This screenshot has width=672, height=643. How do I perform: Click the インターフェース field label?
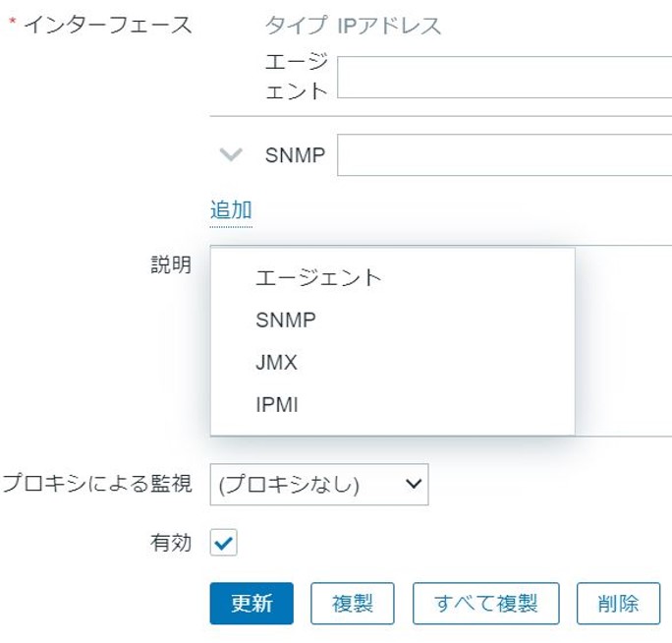click(107, 25)
